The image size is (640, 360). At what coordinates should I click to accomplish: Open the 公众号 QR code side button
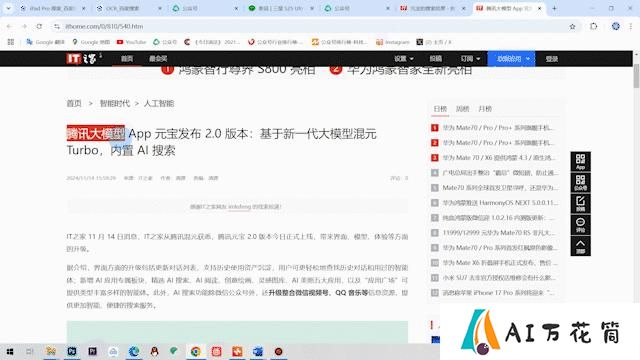pos(580,183)
